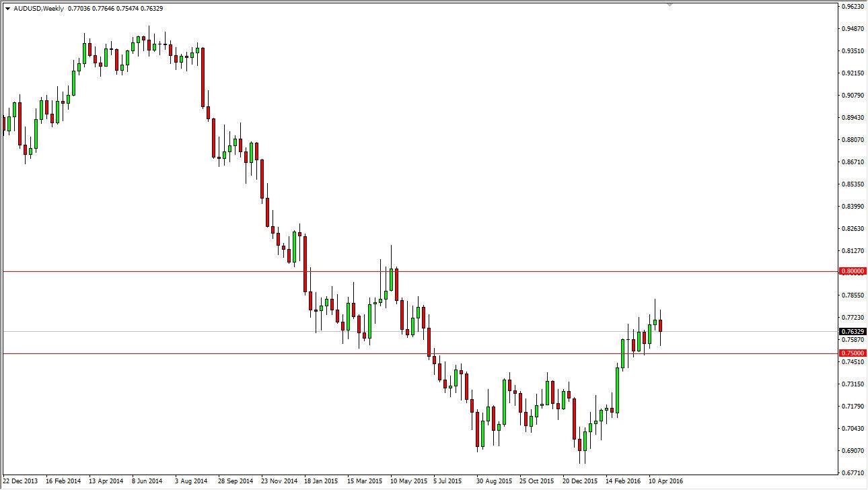Image resolution: width=868 pixels, height=490 pixels.
Task: Click the 0.76329 current price tag
Action: (x=851, y=332)
